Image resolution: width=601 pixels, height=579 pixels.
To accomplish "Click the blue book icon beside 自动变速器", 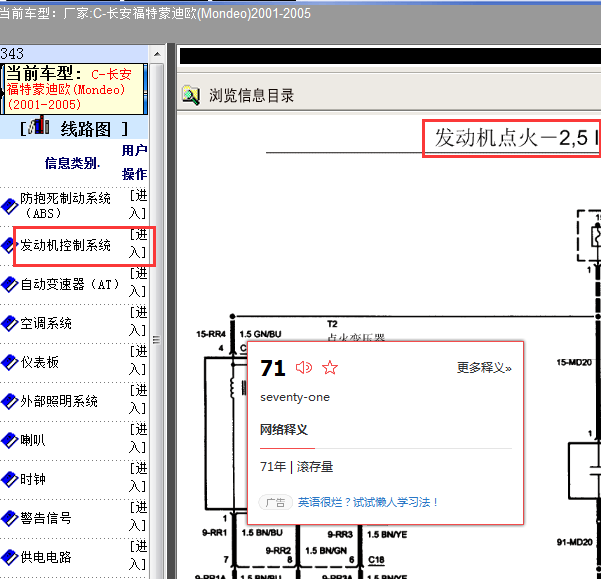I will [9, 284].
